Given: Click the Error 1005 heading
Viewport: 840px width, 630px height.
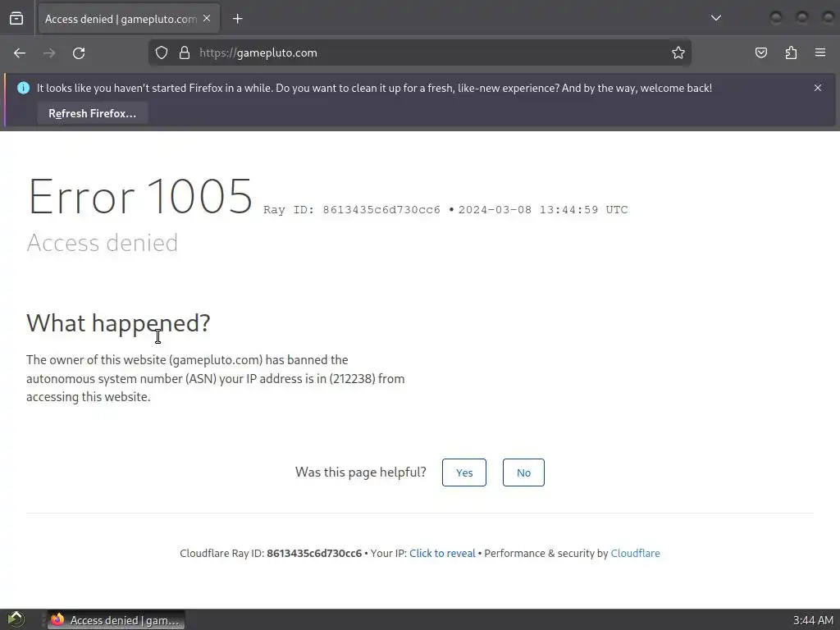Looking at the screenshot, I should click(x=139, y=197).
